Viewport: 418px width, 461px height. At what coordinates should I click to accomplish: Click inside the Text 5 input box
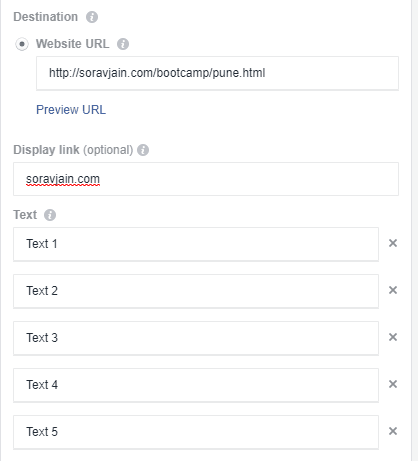click(x=196, y=432)
